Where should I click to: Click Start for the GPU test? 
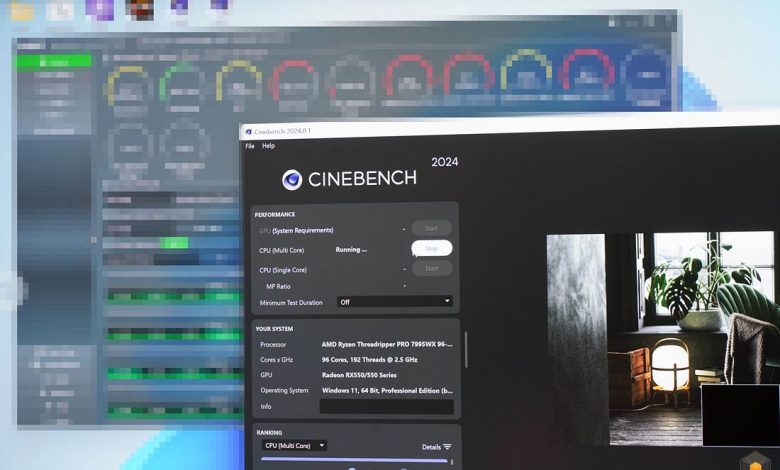point(431,228)
